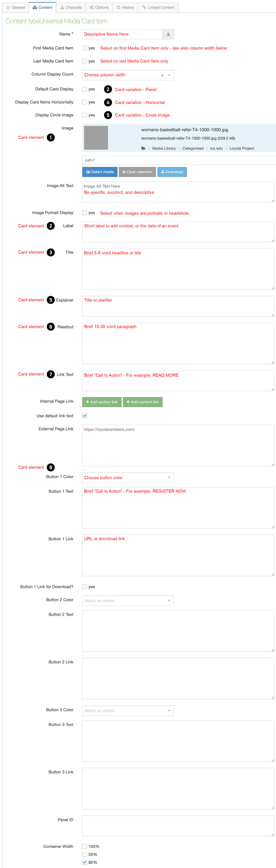
Task: Switch to the Channels tab
Action: (x=71, y=7)
